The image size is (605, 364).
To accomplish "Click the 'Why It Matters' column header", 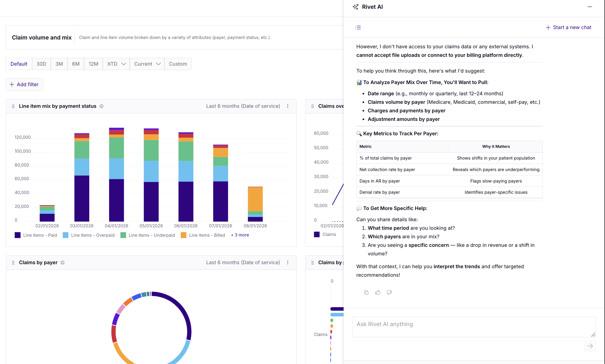I will pos(496,147).
